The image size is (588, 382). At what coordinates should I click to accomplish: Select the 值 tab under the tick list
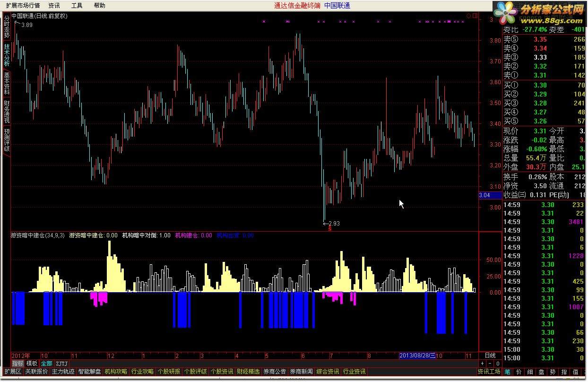[576, 372]
